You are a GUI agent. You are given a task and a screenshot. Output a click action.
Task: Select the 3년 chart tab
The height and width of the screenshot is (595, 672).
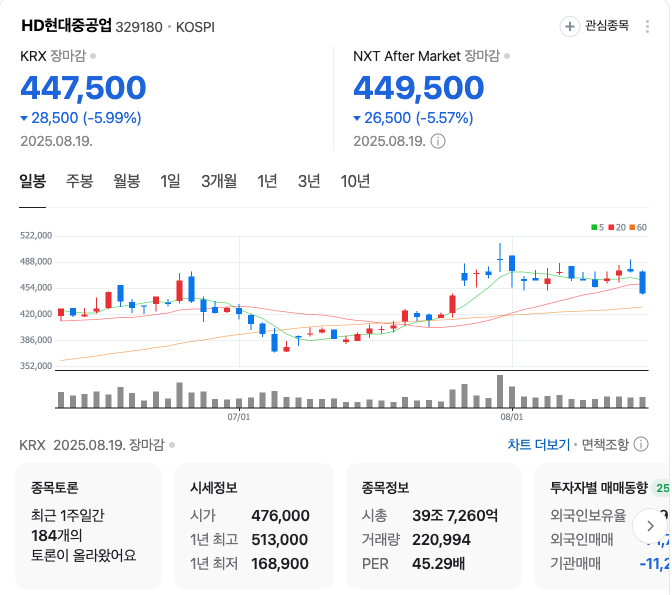(309, 181)
